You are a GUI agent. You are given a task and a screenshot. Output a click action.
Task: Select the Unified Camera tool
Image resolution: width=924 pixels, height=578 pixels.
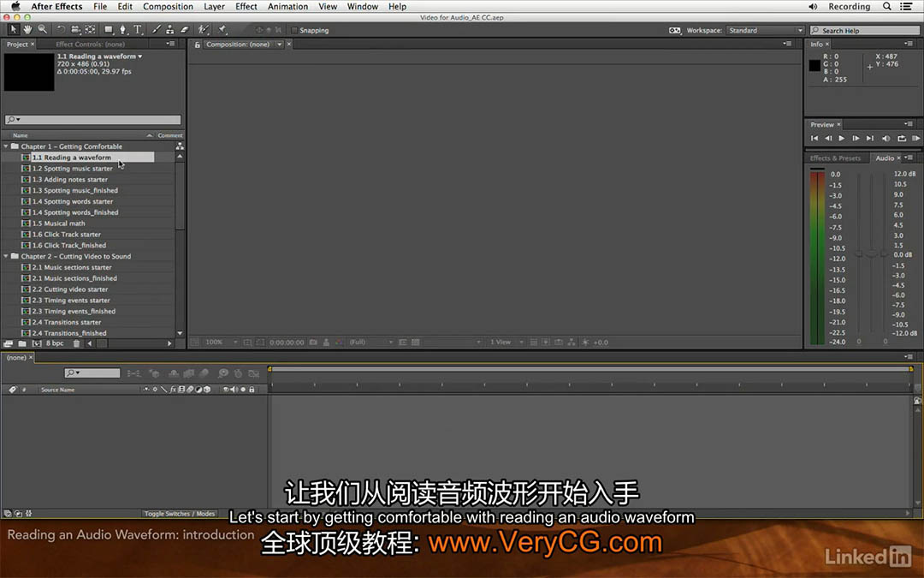pyautogui.click(x=75, y=29)
